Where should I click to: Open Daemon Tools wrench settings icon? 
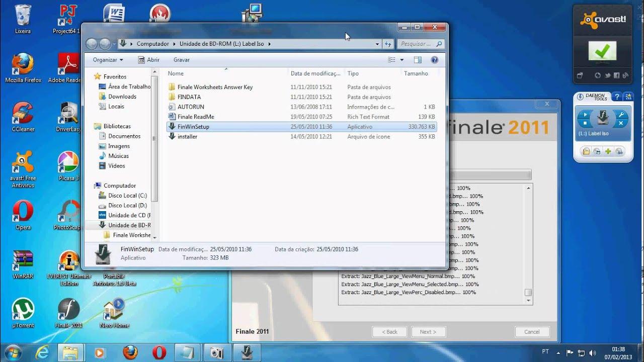[x=621, y=115]
